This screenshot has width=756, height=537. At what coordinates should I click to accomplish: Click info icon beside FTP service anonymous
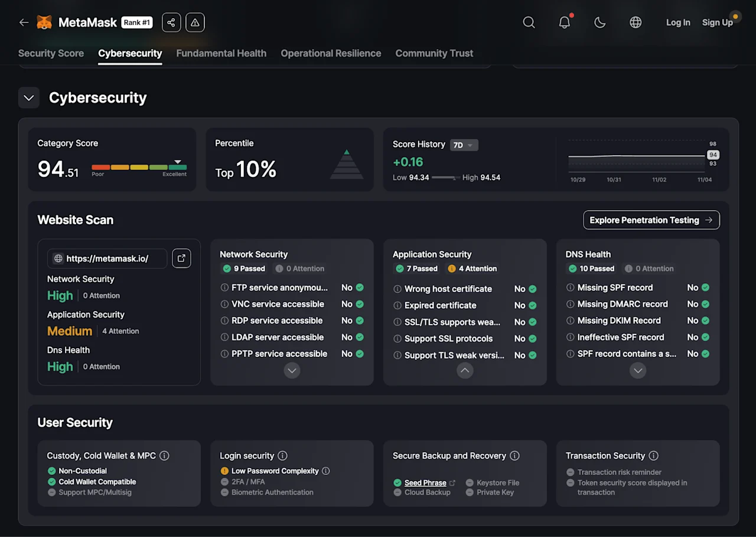point(224,287)
